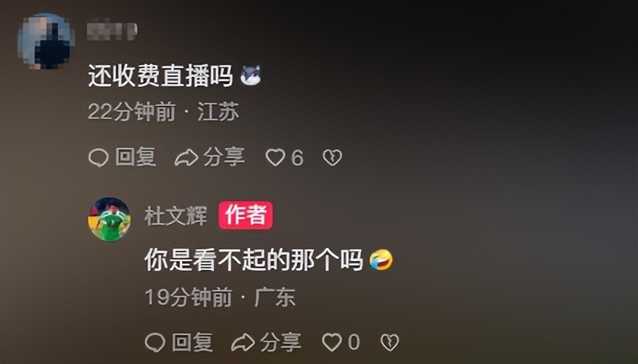Open 杜文辉's profile avatar

(x=109, y=220)
